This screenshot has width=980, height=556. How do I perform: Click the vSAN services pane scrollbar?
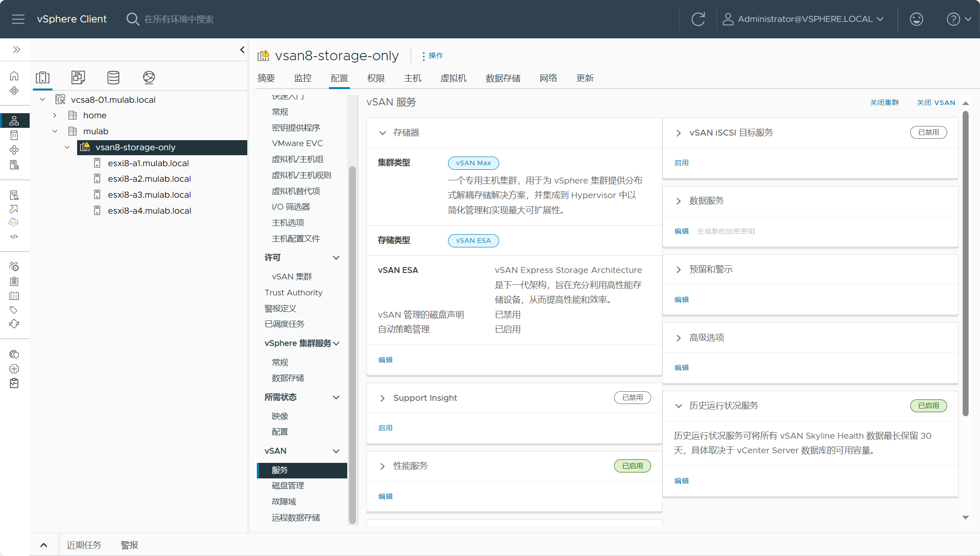[x=965, y=262]
